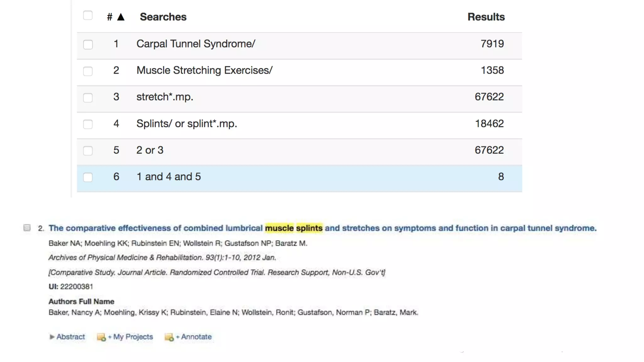Image resolution: width=644 pixels, height=362 pixels.
Task: Check the '1 and 4 and 5' row
Action: point(88,177)
